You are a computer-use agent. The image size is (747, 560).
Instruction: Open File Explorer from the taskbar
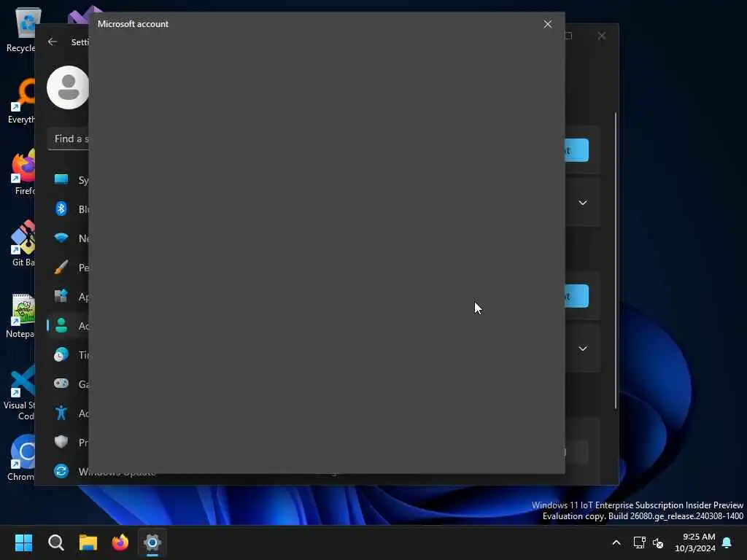(88, 542)
